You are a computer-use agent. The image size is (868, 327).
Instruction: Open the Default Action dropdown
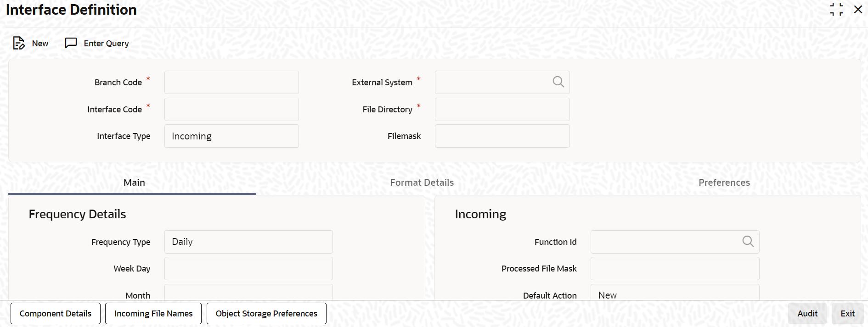(x=675, y=294)
